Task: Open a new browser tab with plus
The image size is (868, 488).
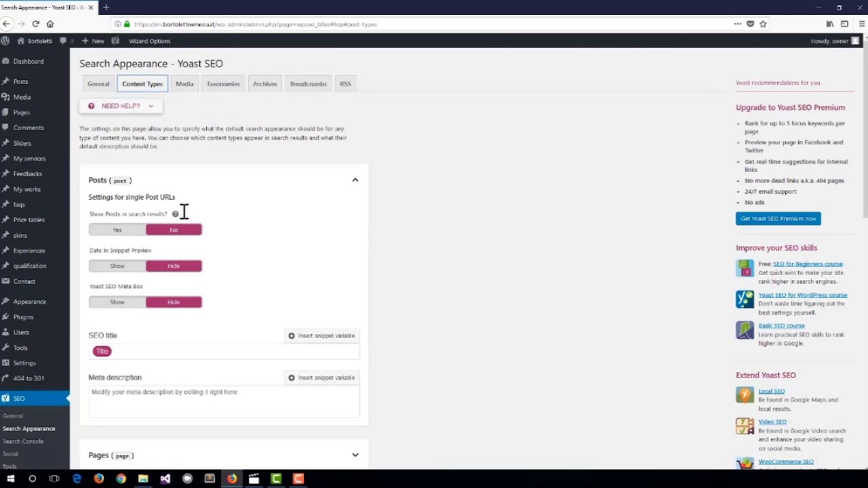Action: pyautogui.click(x=106, y=7)
